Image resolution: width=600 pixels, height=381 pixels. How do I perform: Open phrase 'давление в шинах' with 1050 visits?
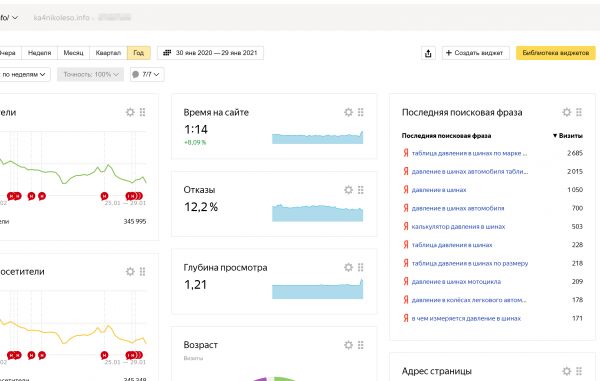tap(439, 190)
